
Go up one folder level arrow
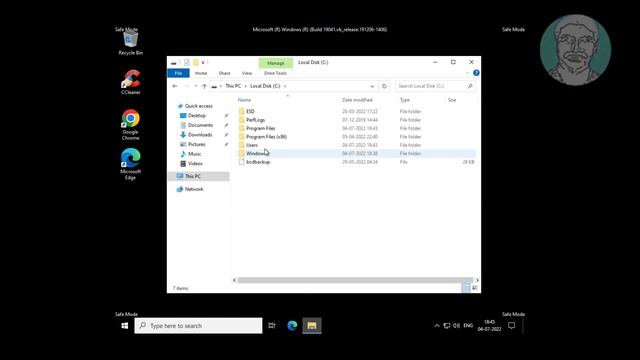(204, 86)
